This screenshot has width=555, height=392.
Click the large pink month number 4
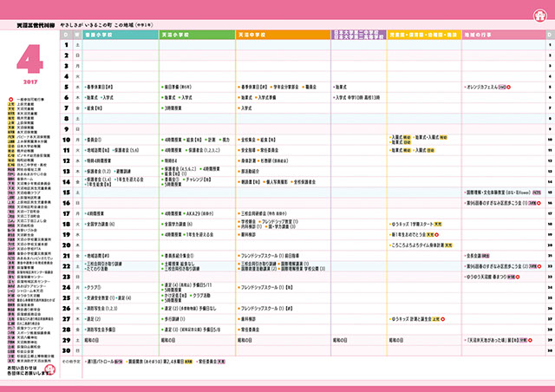[29, 59]
